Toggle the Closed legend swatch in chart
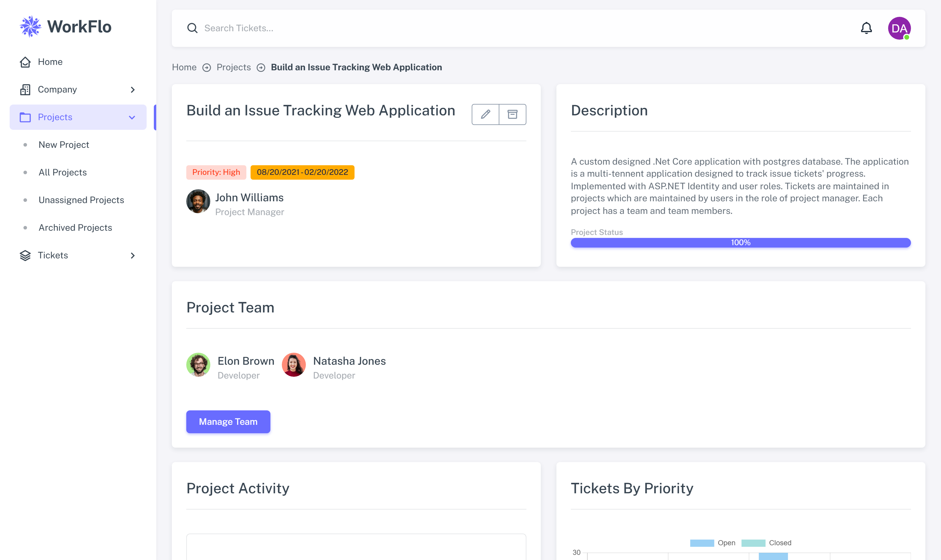Viewport: 941px width, 560px height. [x=753, y=543]
